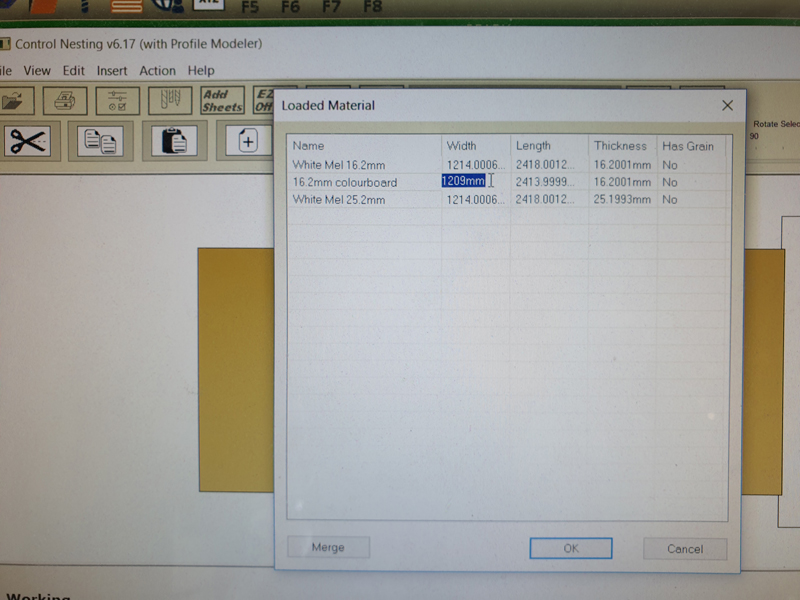Select the White Mel 25.2mm material row
Image resolution: width=800 pixels, height=600 pixels.
[x=339, y=200]
